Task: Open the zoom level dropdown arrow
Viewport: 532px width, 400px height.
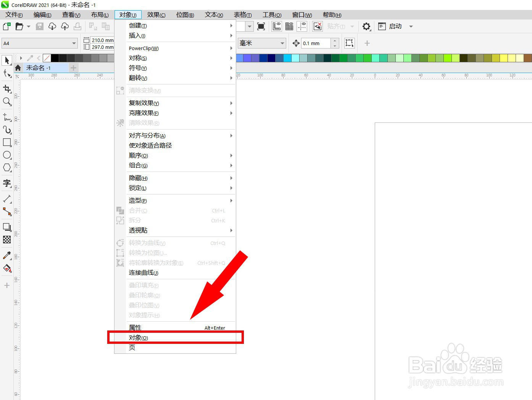Action: [250, 26]
